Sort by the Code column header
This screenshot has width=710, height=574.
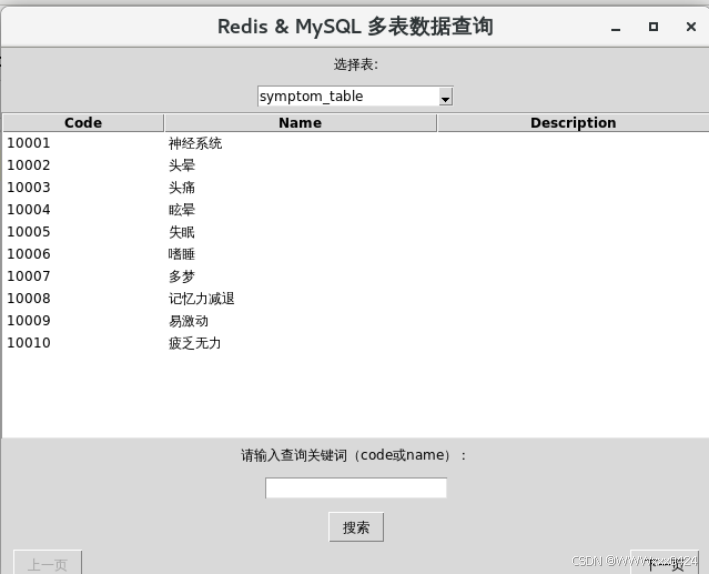(83, 123)
